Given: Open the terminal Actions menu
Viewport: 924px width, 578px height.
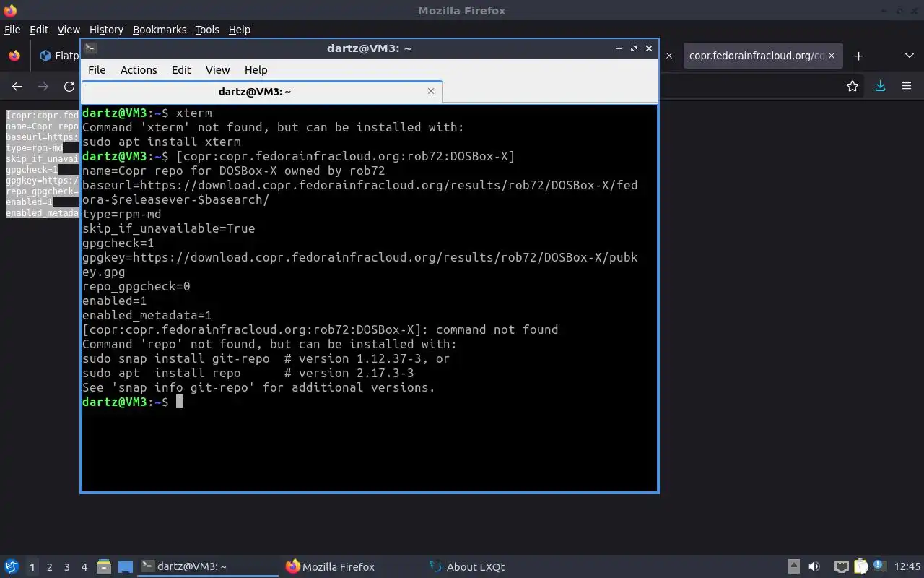Looking at the screenshot, I should pos(139,69).
